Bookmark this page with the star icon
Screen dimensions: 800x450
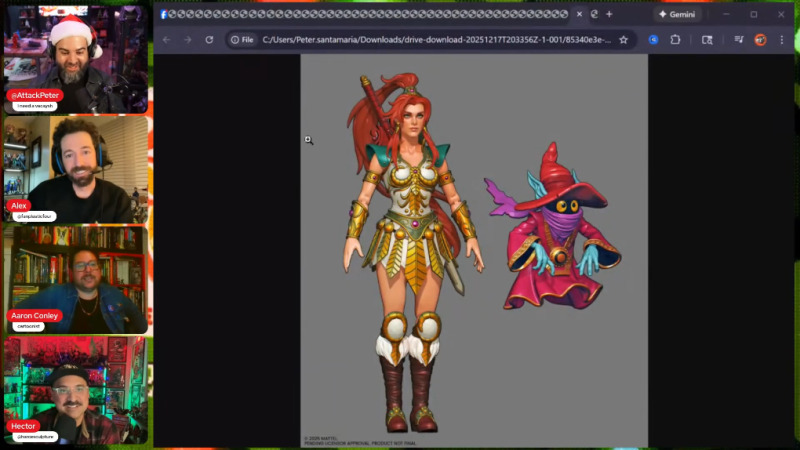coord(623,40)
